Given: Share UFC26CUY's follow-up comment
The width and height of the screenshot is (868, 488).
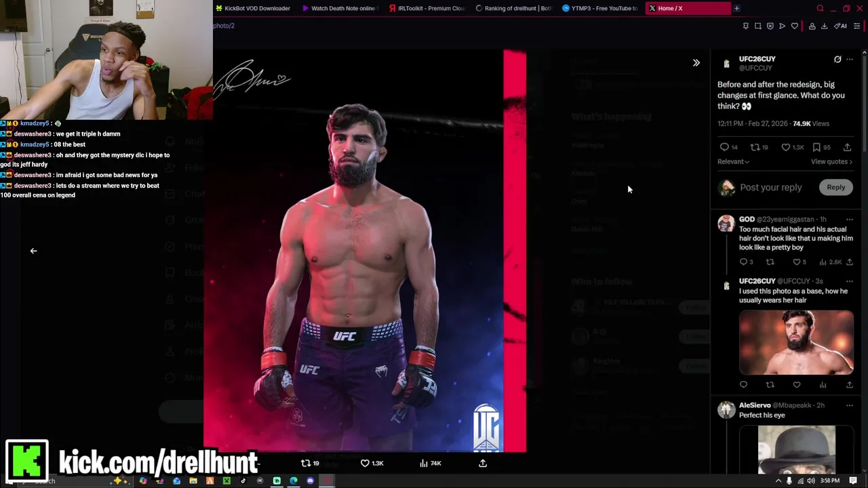Looking at the screenshot, I should coord(849,385).
